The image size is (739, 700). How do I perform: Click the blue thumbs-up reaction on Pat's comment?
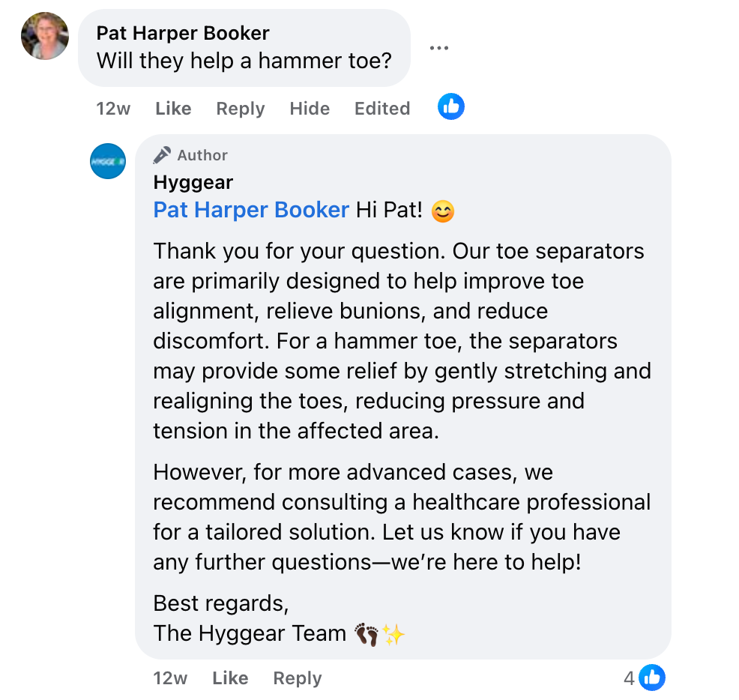pos(451,107)
